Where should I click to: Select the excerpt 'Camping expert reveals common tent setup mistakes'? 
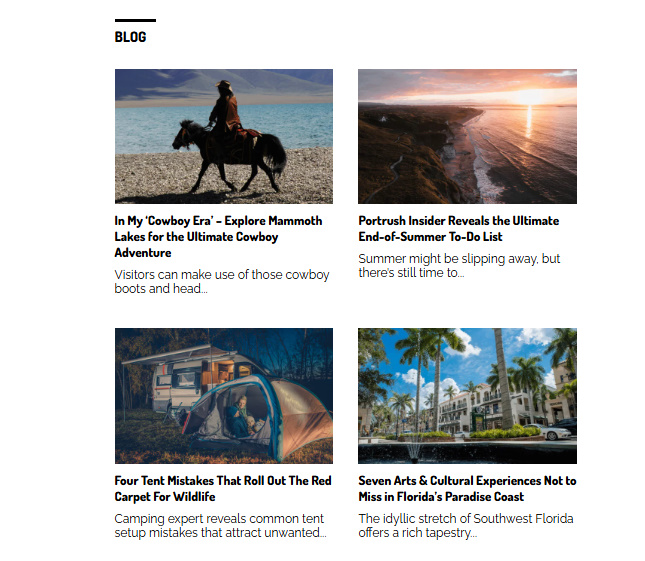[x=220, y=525]
